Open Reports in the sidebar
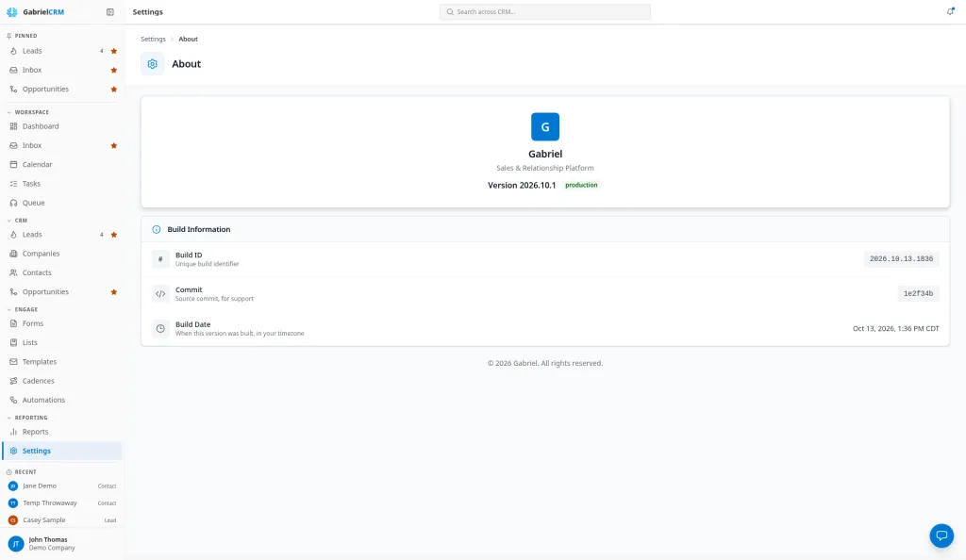966x560 pixels. pyautogui.click(x=61, y=432)
